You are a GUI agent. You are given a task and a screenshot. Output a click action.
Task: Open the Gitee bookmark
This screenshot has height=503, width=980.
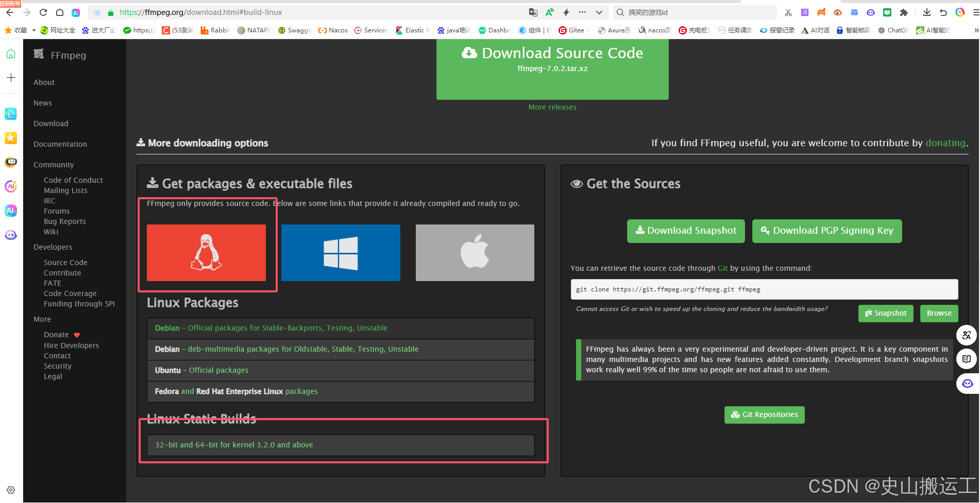[x=574, y=30]
